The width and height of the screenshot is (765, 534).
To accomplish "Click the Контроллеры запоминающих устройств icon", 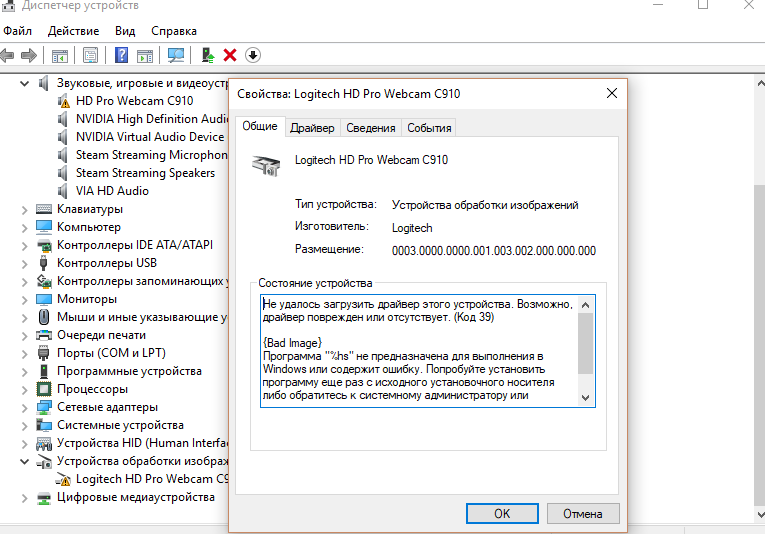I will pyautogui.click(x=44, y=281).
